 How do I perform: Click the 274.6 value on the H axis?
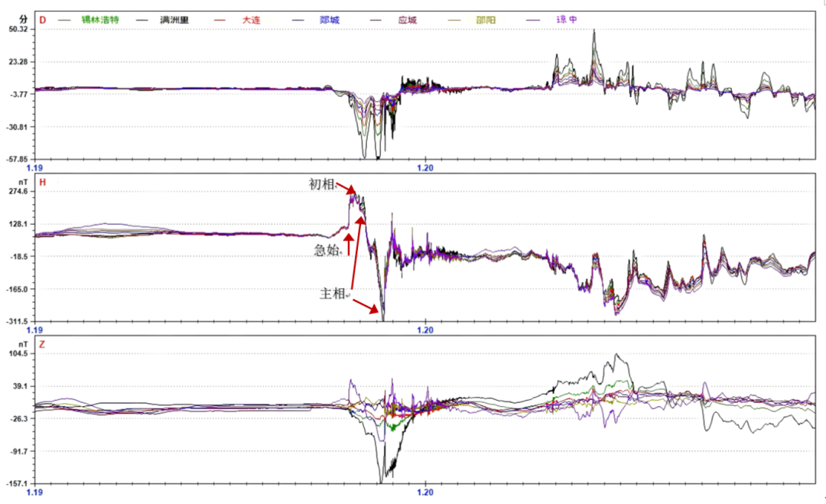[x=18, y=191]
